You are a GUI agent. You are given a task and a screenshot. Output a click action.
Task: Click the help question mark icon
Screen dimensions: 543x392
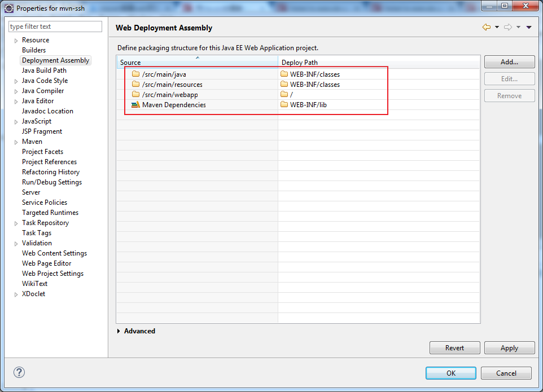[19, 372]
